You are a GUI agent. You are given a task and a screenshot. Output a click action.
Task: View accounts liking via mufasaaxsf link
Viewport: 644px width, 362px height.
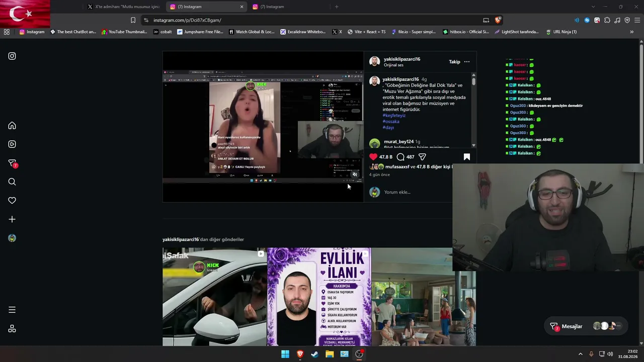pos(397,167)
